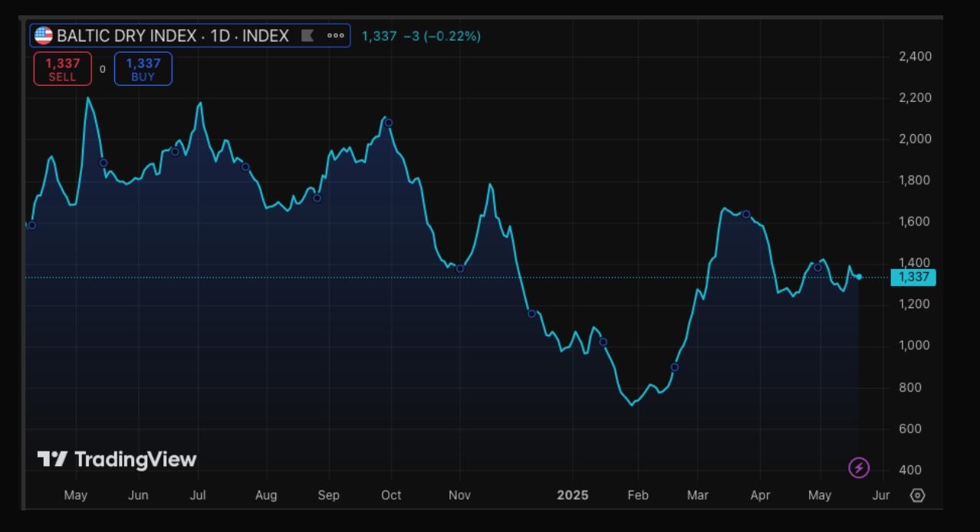This screenshot has width=980, height=532.
Task: Click the blue BUY 1,337 button
Action: [143, 69]
